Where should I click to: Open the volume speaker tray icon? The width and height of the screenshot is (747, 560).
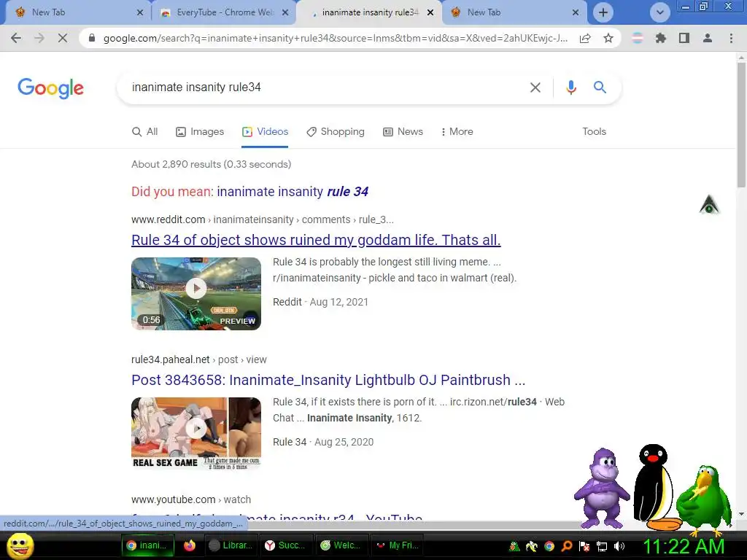(619, 546)
